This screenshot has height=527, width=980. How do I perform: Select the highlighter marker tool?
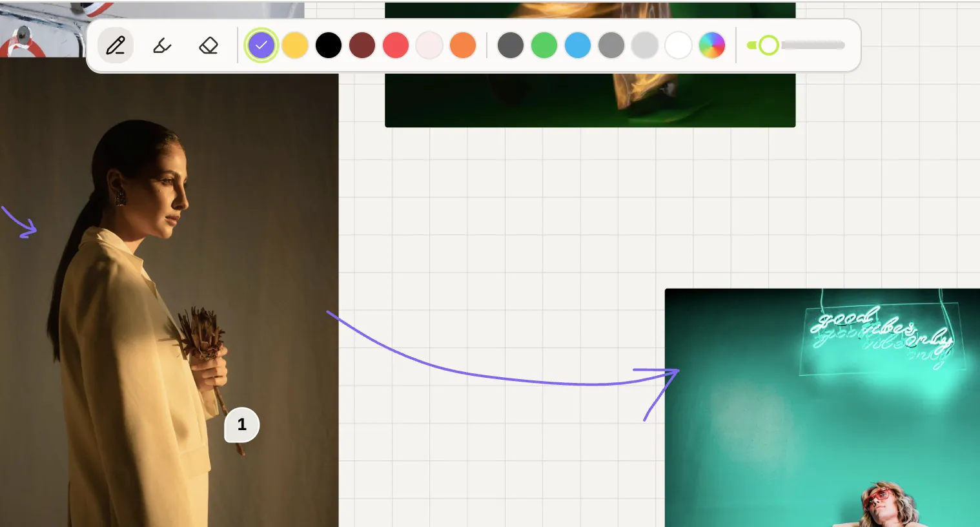click(x=162, y=45)
